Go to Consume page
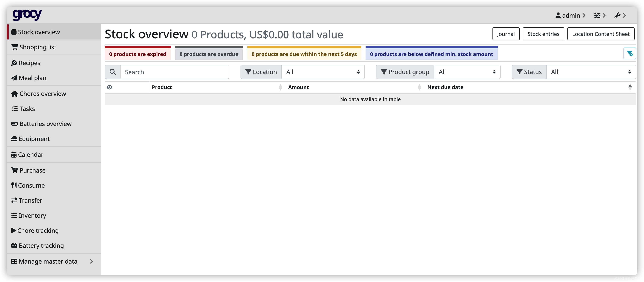Image resolution: width=644 pixels, height=282 pixels. pyautogui.click(x=31, y=185)
